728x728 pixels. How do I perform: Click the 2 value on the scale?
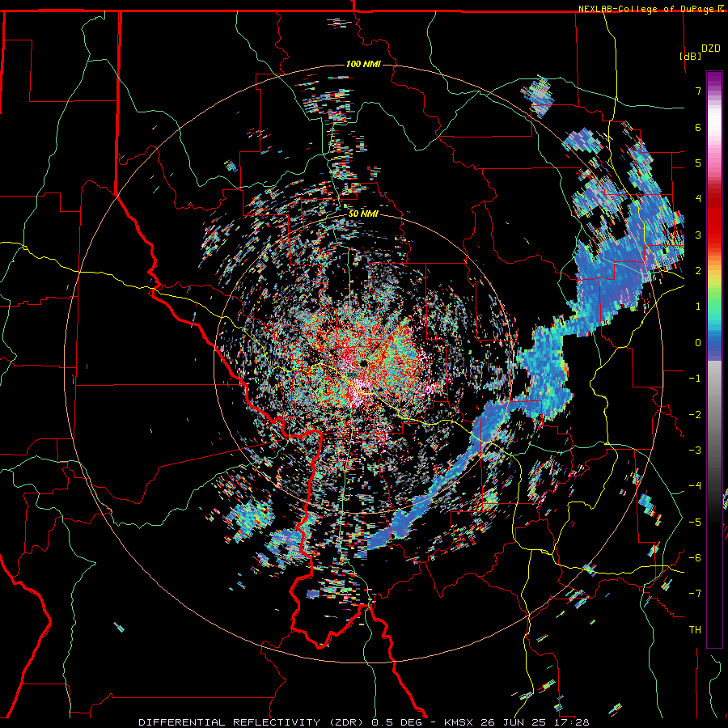pos(698,271)
